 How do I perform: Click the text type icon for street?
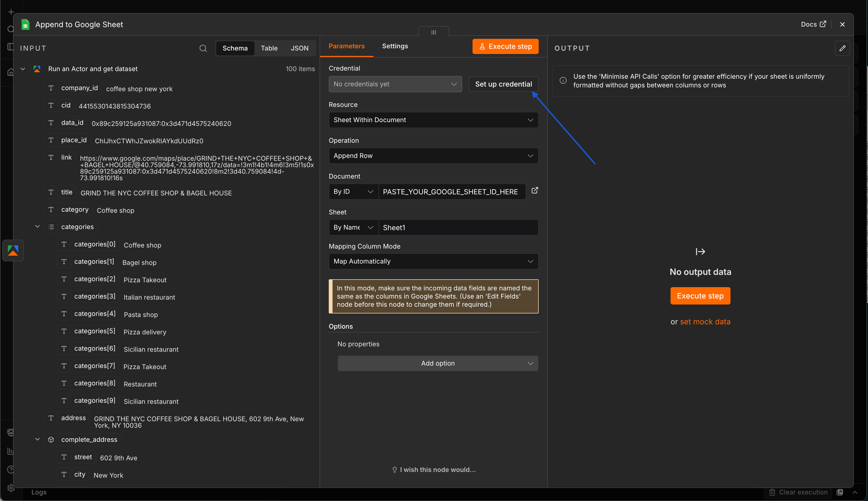64,457
